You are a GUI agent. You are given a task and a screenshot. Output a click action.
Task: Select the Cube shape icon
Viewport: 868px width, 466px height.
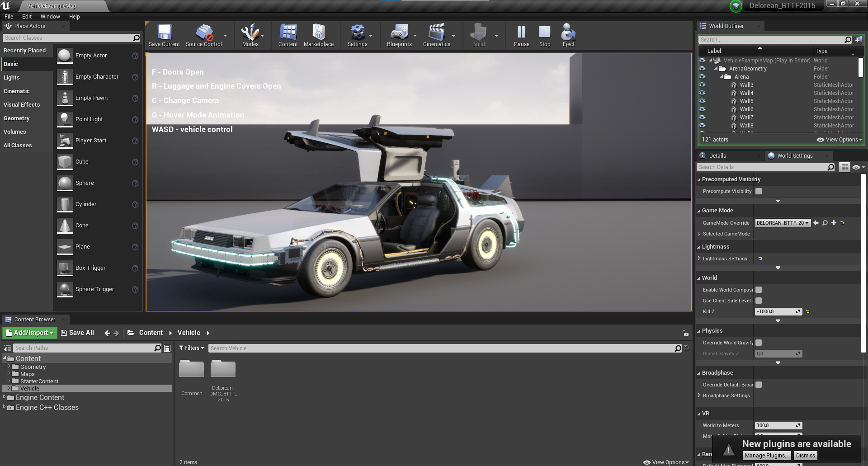click(65, 162)
